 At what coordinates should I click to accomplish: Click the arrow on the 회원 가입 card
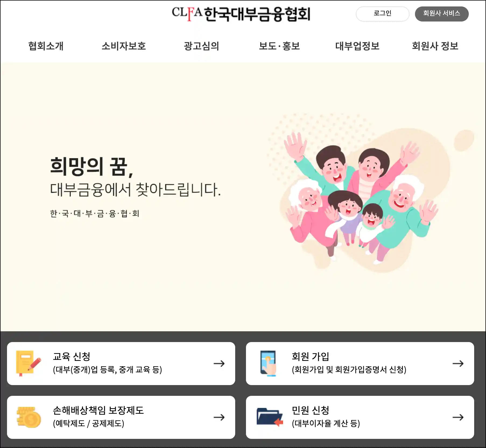[x=458, y=364]
